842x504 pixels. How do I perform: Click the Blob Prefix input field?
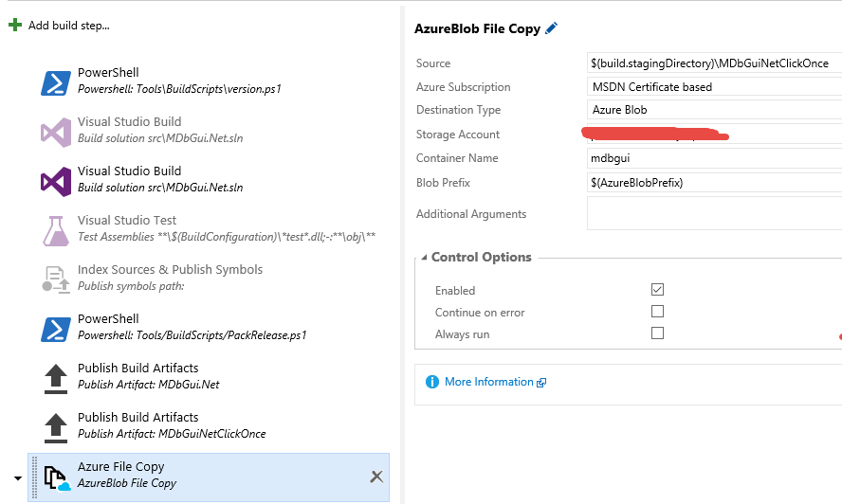[x=714, y=183]
